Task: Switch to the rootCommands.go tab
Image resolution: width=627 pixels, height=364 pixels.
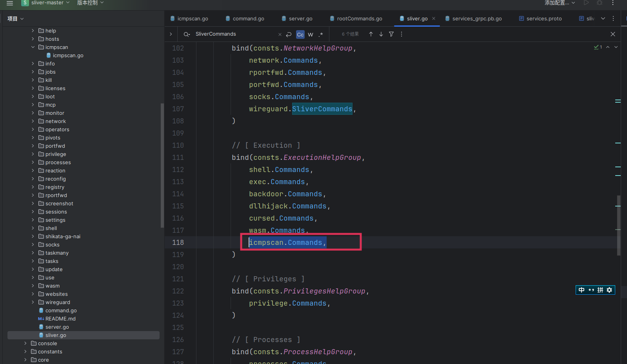Action: [359, 18]
